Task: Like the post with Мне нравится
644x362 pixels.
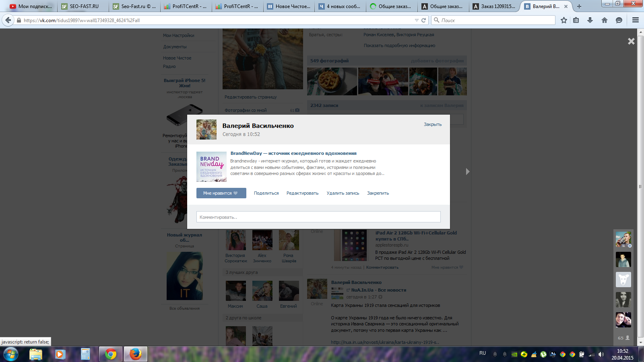Action: click(221, 193)
